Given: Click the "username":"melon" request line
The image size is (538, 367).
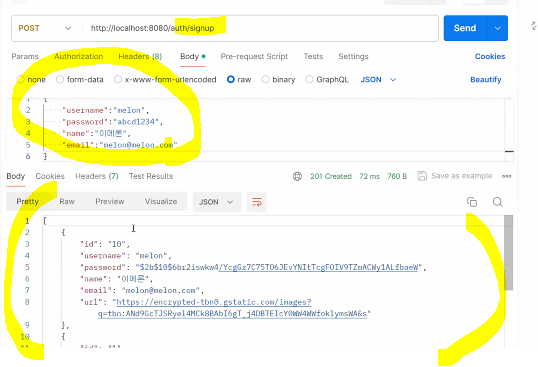Looking at the screenshot, I should pos(106,110).
